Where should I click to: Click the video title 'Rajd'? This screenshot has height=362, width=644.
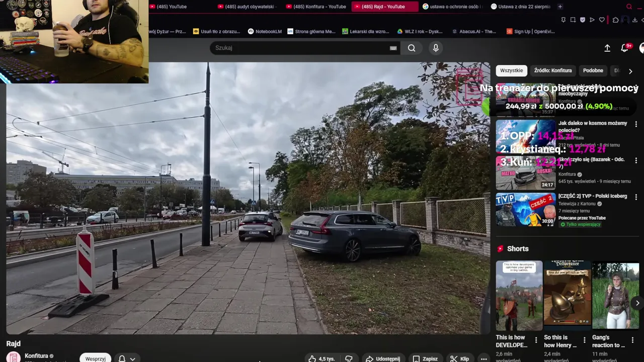pyautogui.click(x=13, y=344)
